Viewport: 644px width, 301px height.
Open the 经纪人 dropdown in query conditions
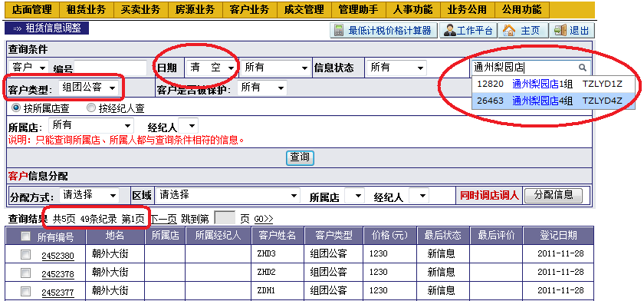tap(189, 126)
